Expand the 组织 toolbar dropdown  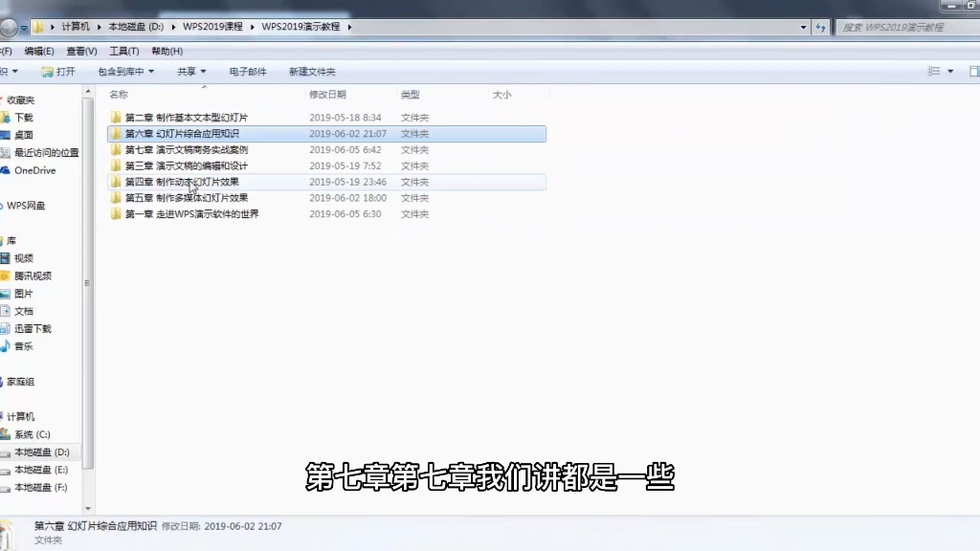(11, 71)
